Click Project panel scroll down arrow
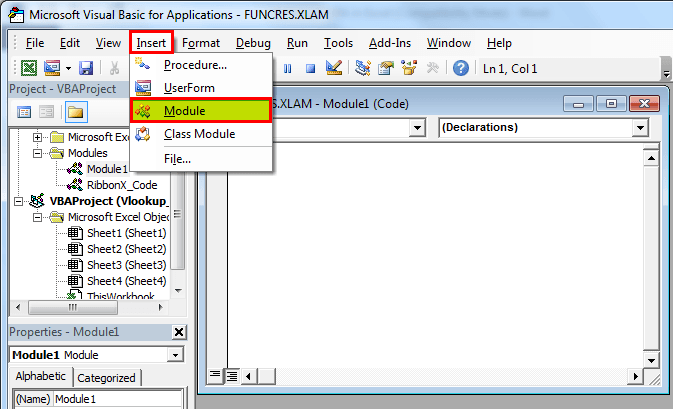 pyautogui.click(x=179, y=291)
